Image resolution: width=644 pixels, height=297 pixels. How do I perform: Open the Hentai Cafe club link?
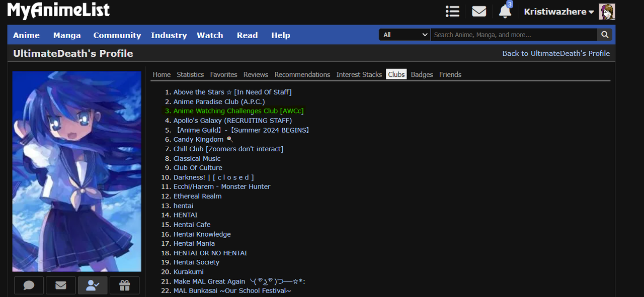(192, 225)
